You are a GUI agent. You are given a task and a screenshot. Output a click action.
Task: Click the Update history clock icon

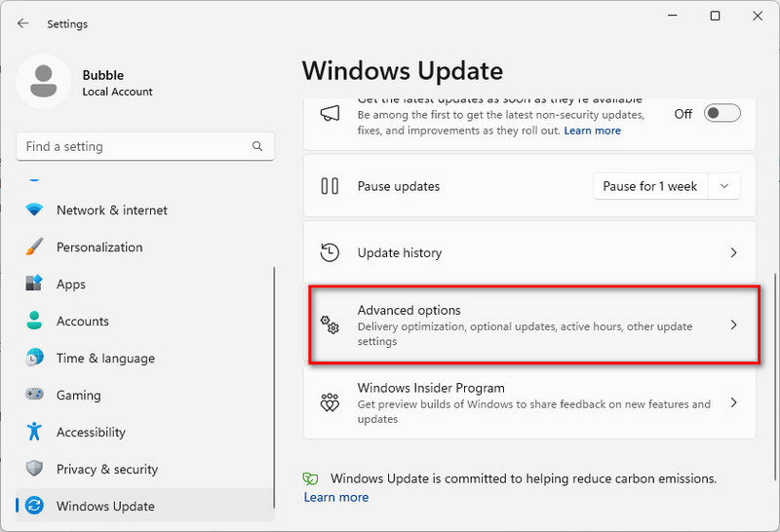coord(330,252)
